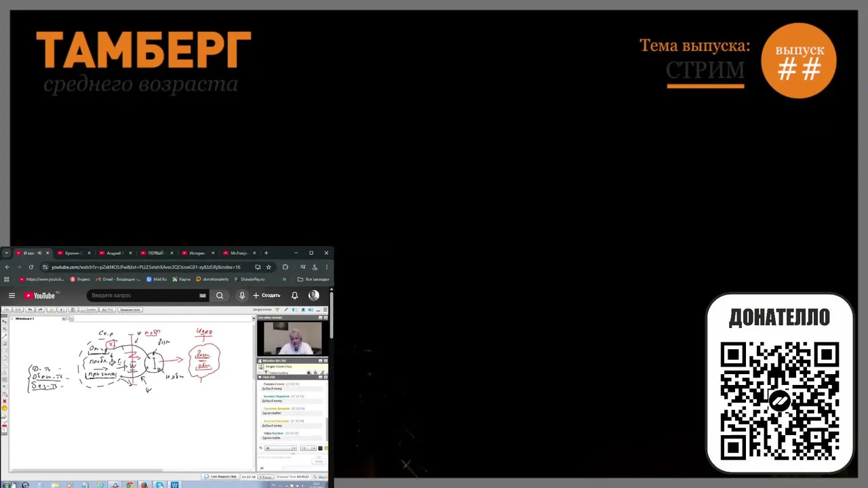Switch to the Истори tab
Image resolution: width=868 pixels, height=488 pixels.
[x=197, y=253]
